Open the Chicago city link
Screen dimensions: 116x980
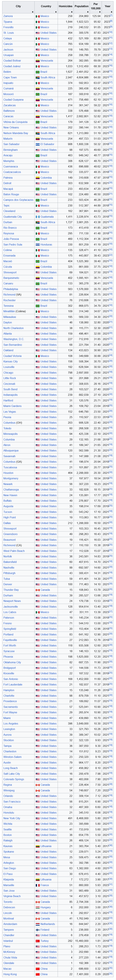click(8, 373)
